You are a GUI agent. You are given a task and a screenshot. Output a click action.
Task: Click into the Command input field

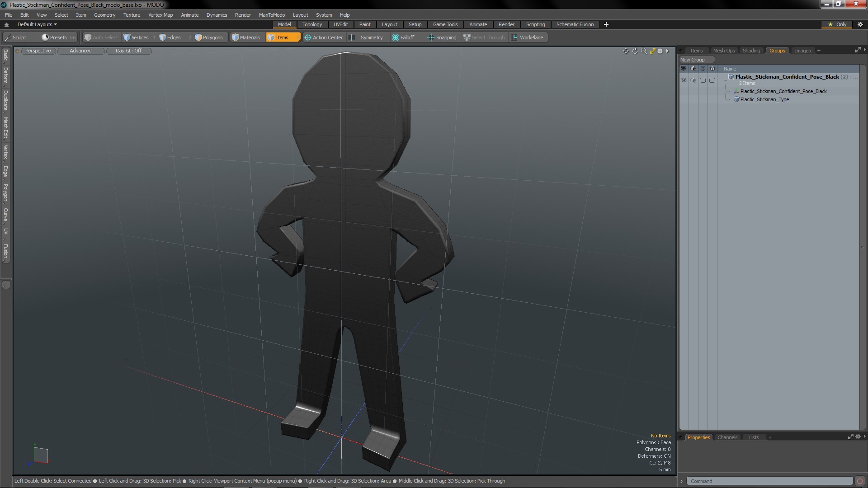click(769, 481)
